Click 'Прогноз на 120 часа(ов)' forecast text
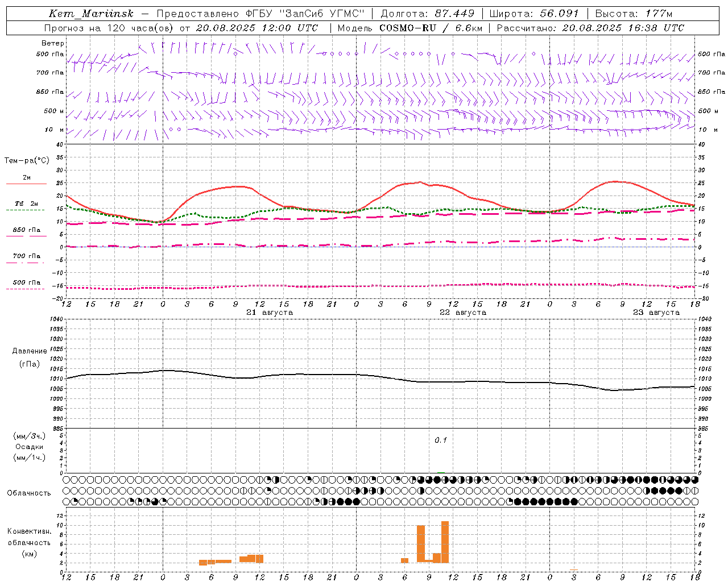Viewport: 728px width, 582px height. 110,28
